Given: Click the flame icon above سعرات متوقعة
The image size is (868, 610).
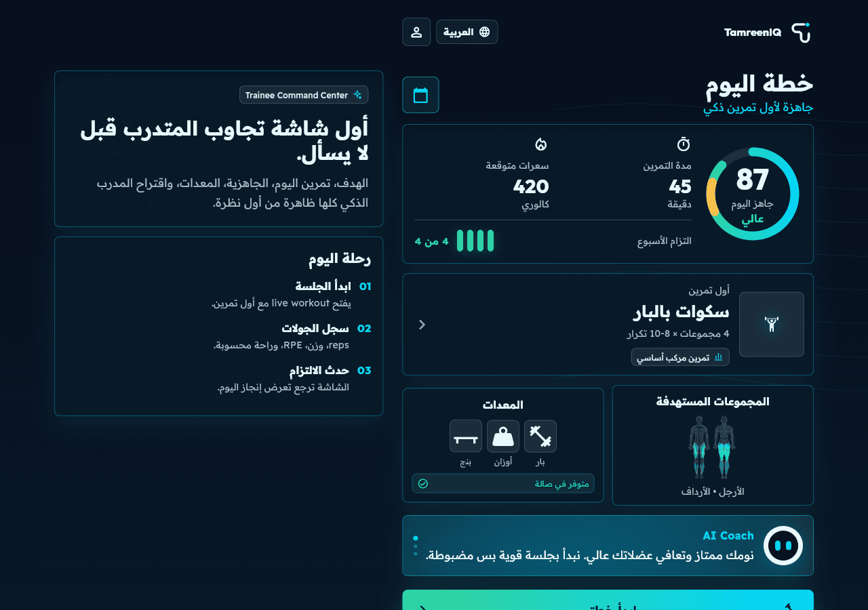Looking at the screenshot, I should [x=541, y=144].
